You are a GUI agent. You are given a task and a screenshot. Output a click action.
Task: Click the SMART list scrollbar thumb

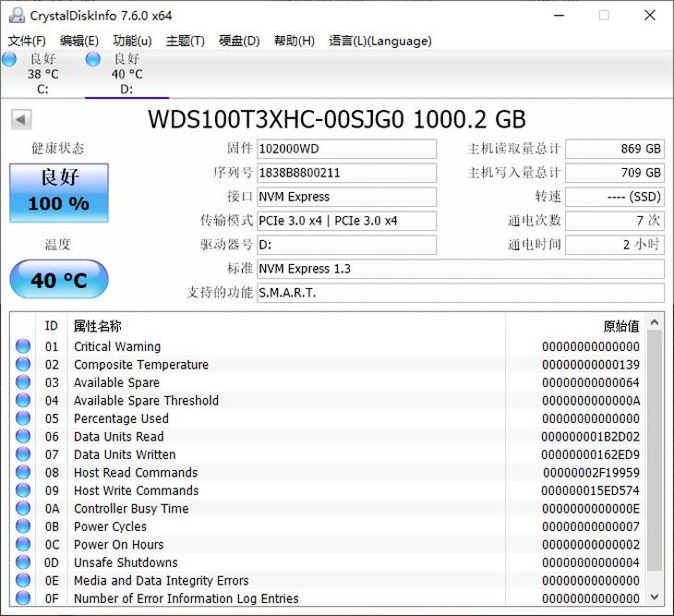[x=655, y=451]
